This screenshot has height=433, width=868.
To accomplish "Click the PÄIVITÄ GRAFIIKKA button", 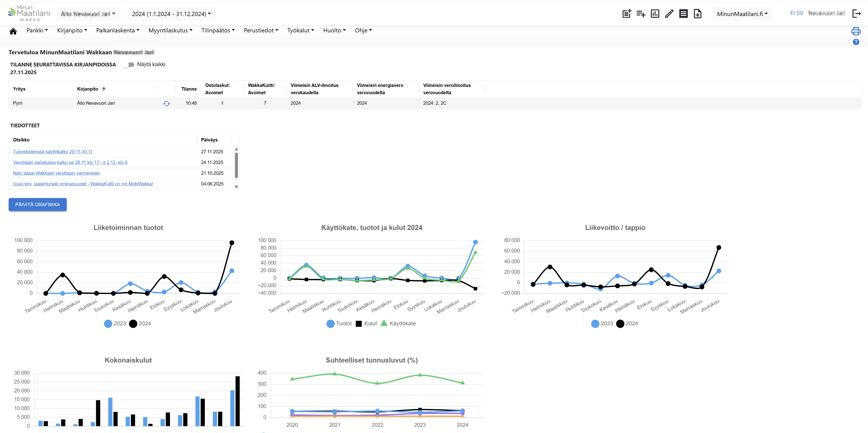I will point(38,205).
